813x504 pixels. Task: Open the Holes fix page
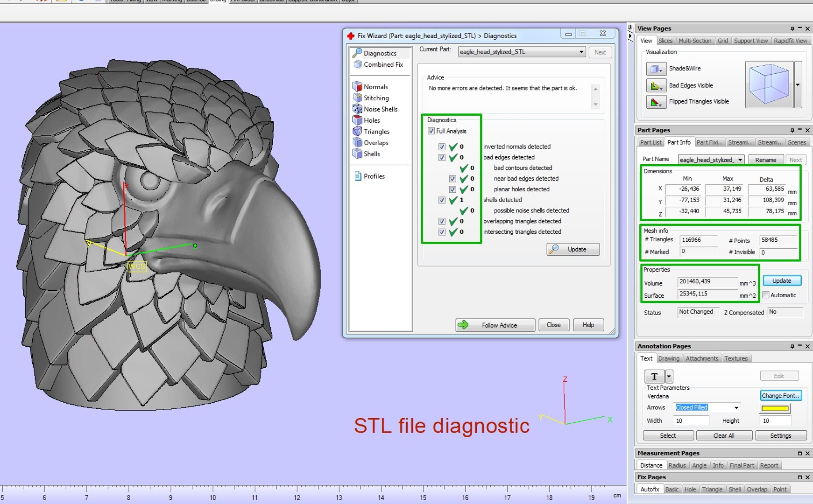(367, 120)
